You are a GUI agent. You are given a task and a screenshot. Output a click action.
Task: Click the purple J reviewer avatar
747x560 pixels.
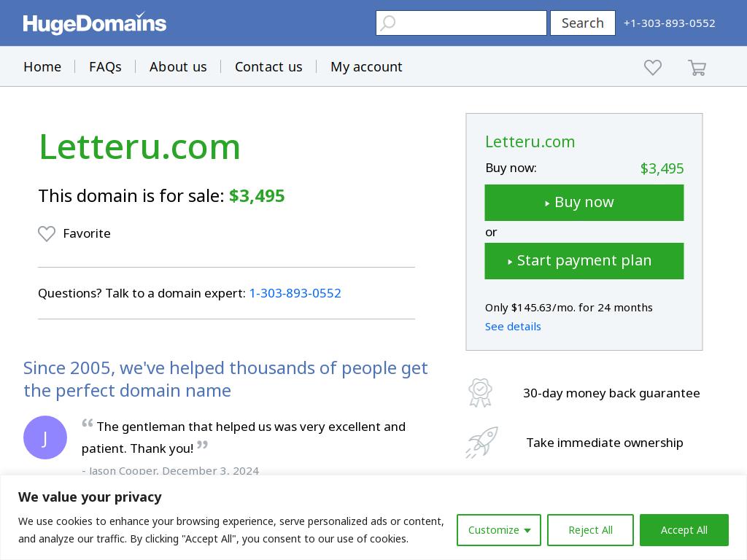click(45, 437)
